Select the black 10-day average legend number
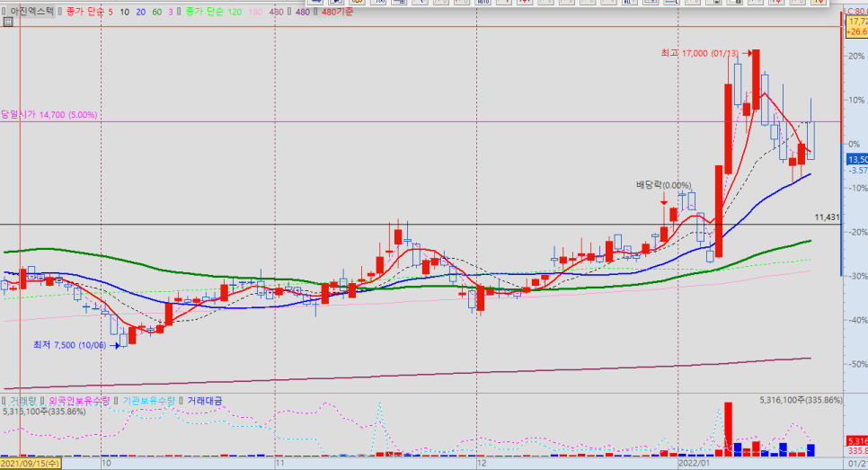Viewport: 868px width, 470px height. coord(125,12)
